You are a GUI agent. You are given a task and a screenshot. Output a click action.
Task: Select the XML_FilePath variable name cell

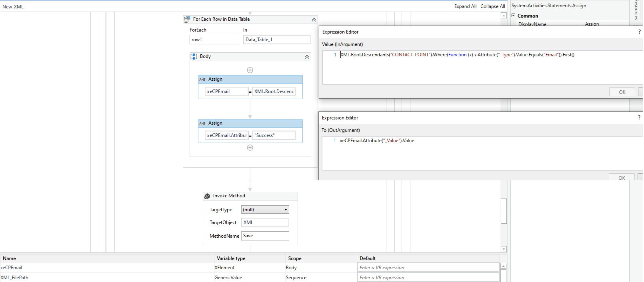tap(107, 278)
